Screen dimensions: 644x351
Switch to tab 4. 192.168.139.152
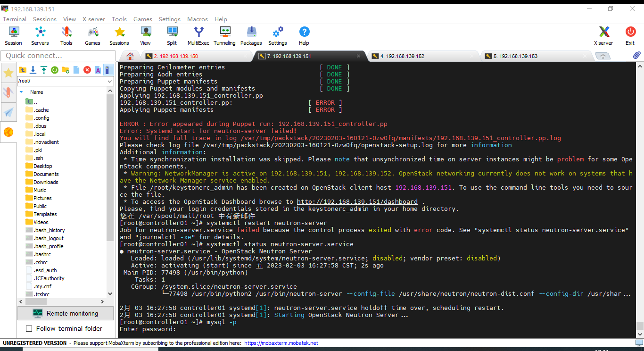(402, 56)
